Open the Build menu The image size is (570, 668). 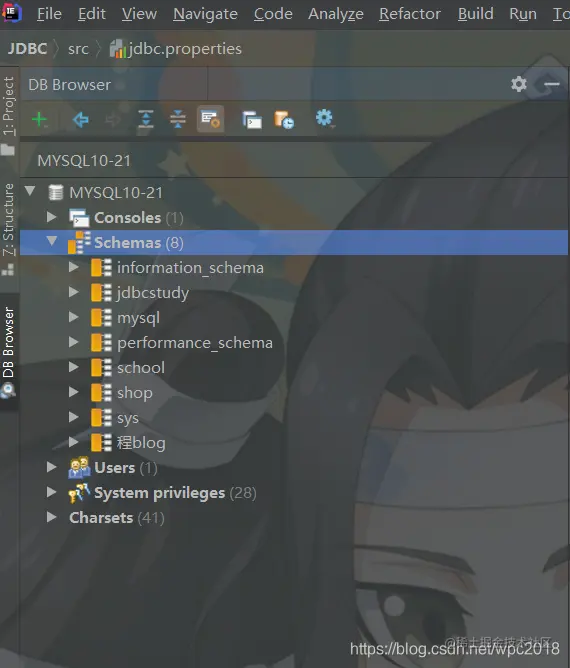coord(475,14)
